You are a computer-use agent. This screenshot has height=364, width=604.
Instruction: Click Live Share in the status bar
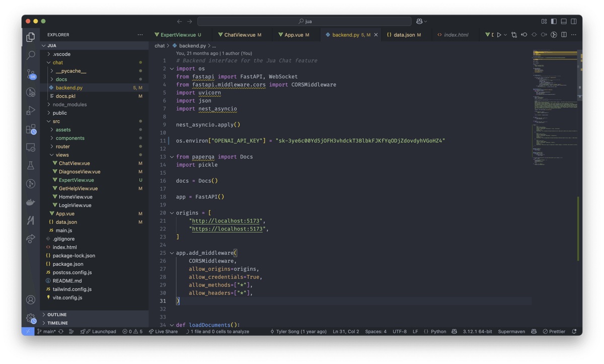coord(163,331)
